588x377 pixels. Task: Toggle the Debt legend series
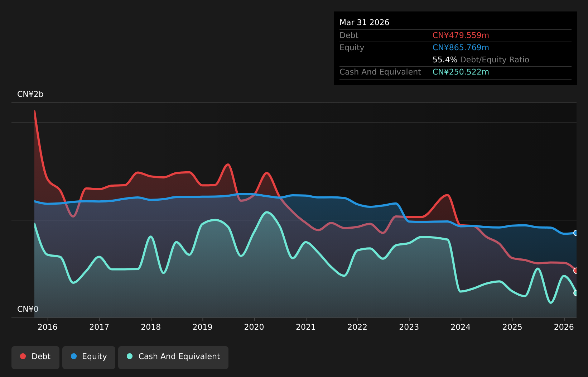click(35, 357)
